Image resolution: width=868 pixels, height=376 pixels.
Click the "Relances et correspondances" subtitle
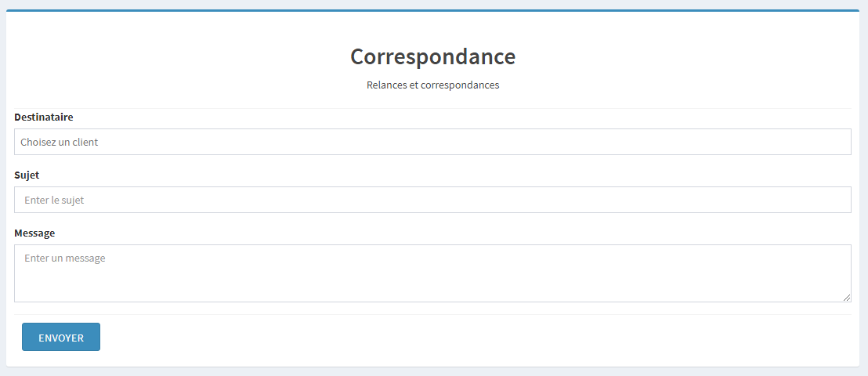(x=432, y=85)
